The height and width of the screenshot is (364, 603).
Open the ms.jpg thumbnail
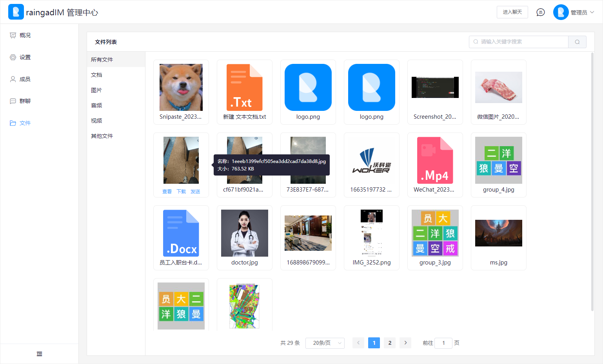point(499,233)
